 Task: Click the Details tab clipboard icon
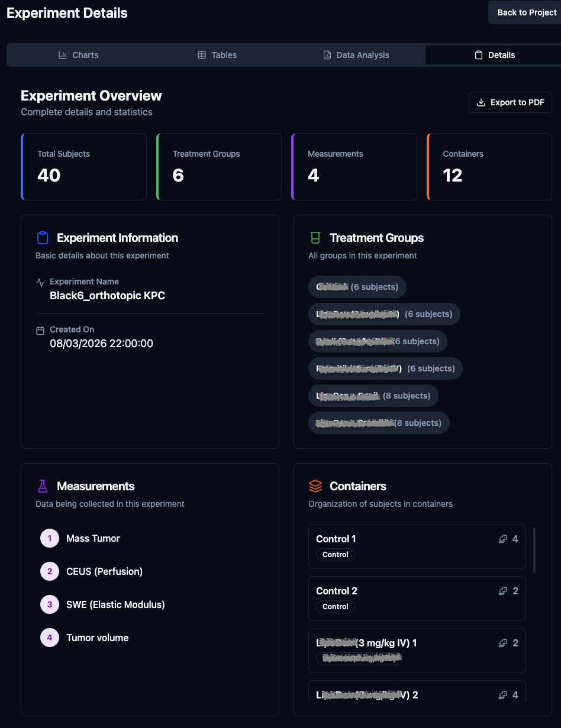(x=479, y=55)
